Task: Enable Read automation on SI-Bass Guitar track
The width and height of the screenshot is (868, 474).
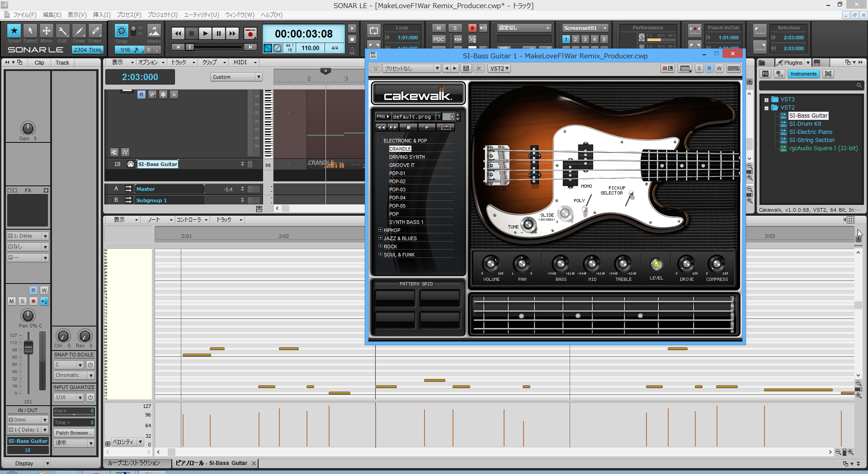Action: coord(142,95)
